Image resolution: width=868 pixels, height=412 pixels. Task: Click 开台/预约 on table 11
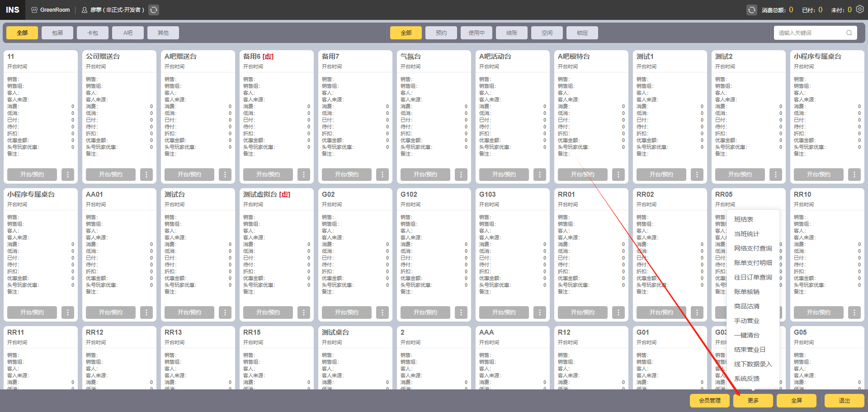click(x=32, y=175)
